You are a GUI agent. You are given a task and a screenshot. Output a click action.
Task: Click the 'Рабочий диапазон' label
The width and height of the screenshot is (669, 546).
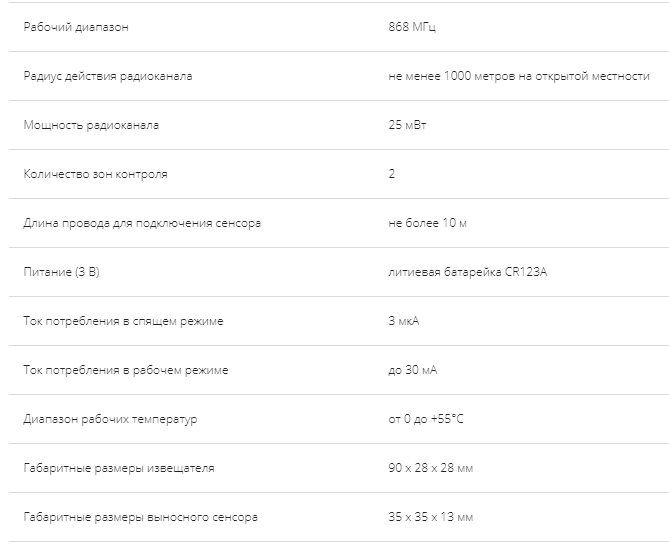coord(76,27)
